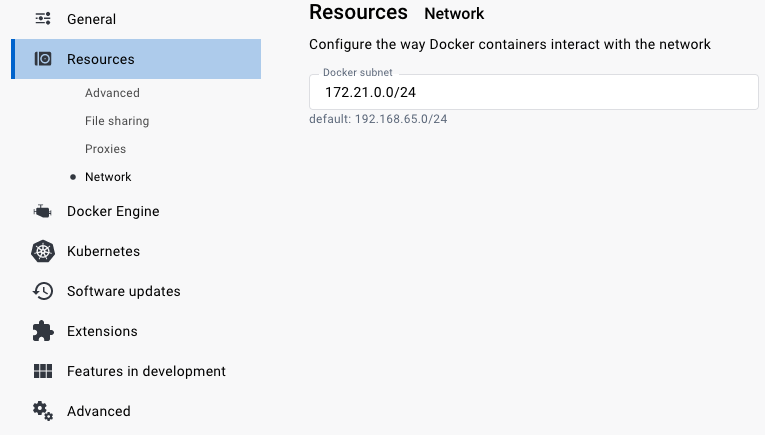Show Features in development label
Image resolution: width=765 pixels, height=435 pixels.
pos(146,371)
